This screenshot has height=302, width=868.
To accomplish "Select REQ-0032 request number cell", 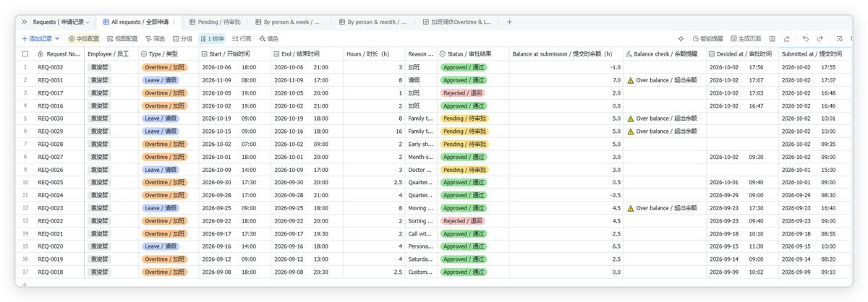I will click(59, 67).
